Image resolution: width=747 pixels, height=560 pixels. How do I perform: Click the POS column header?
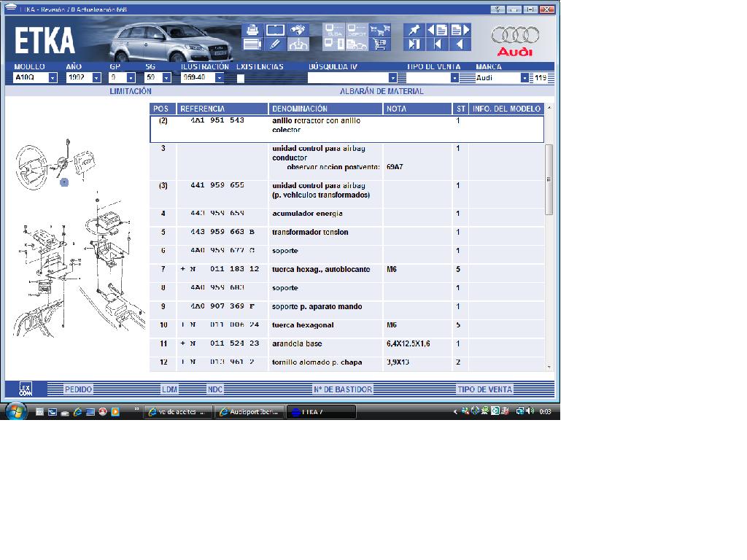163,109
